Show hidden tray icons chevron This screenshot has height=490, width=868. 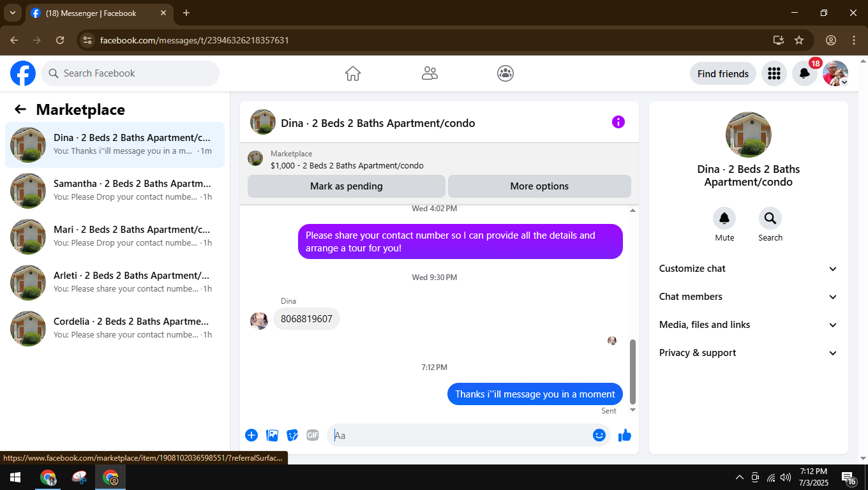(740, 477)
